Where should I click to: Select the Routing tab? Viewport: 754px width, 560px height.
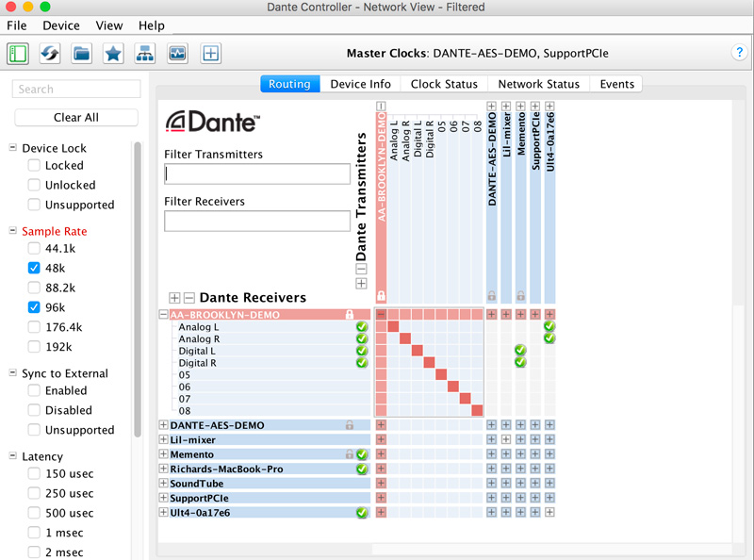click(x=289, y=84)
